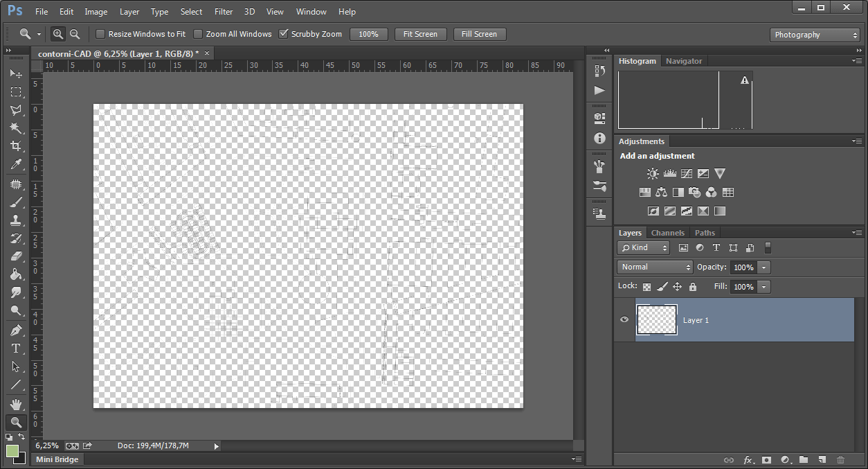Switch to the Navigator tab
This screenshot has height=469, width=868.
click(684, 61)
